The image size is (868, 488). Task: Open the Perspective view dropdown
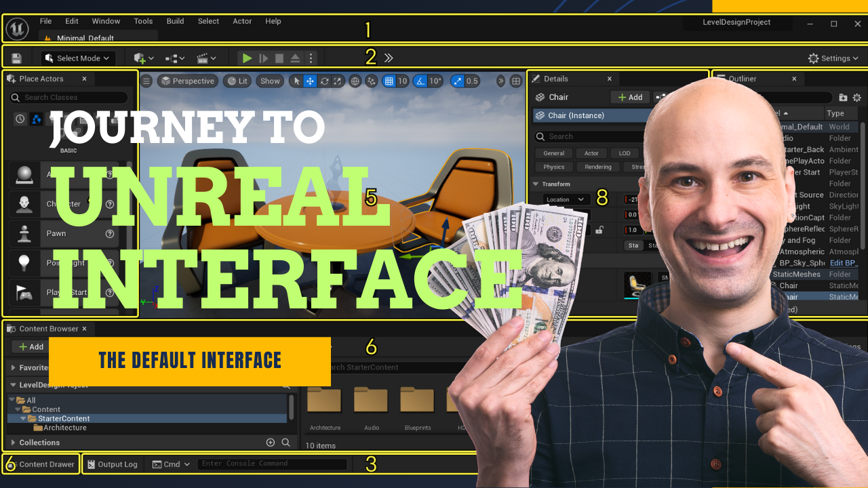pos(188,81)
